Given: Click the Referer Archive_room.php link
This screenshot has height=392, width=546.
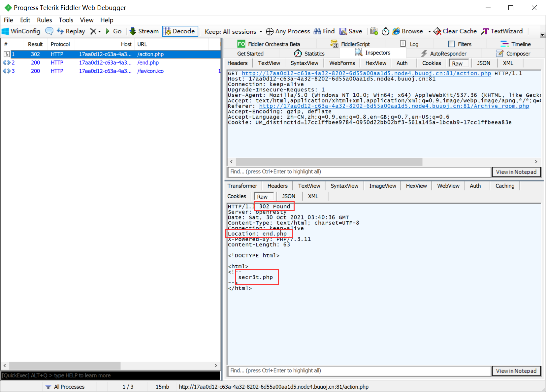Looking at the screenshot, I should (x=394, y=106).
